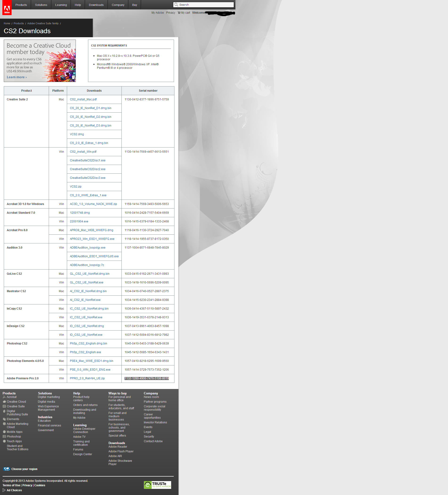The image size is (448, 495).
Task: Click the shopping cart icon in the header
Action: [x=179, y=13]
